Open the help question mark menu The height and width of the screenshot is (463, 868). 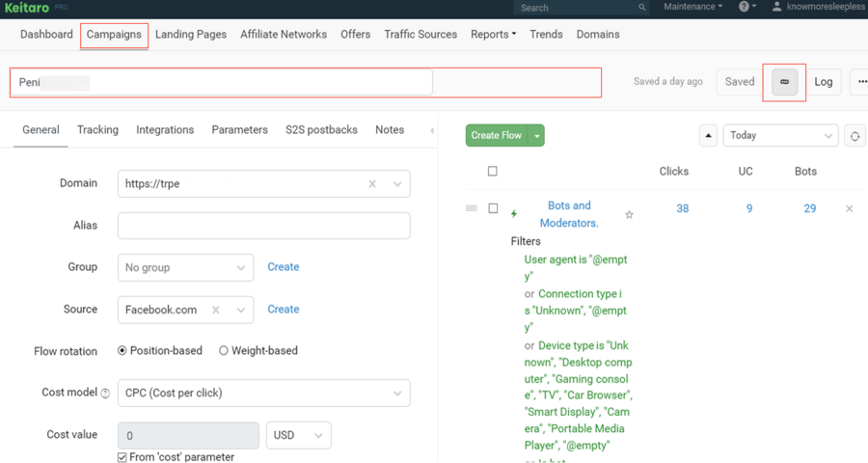pos(746,7)
